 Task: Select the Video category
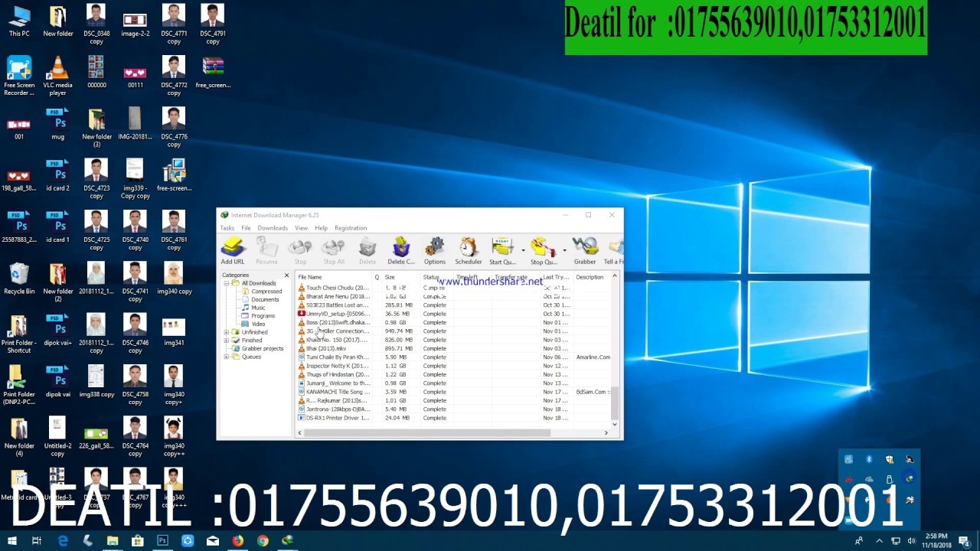pos(258,324)
